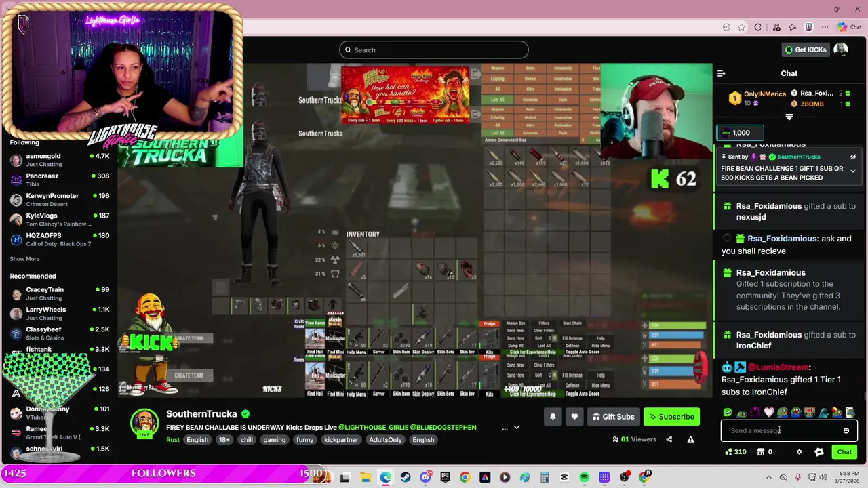The width and height of the screenshot is (868, 488).
Task: Focus the Kick search box
Action: tap(434, 49)
